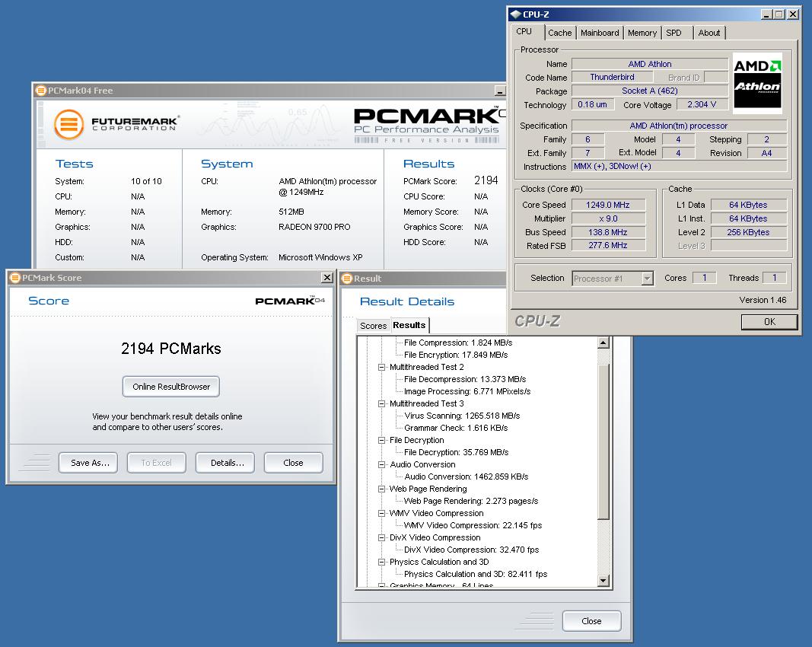The width and height of the screenshot is (812, 647).
Task: Click the Result window title icon
Action: (347, 279)
